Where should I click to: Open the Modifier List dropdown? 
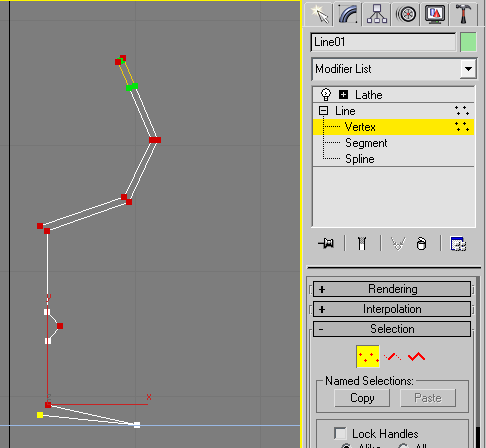[468, 69]
